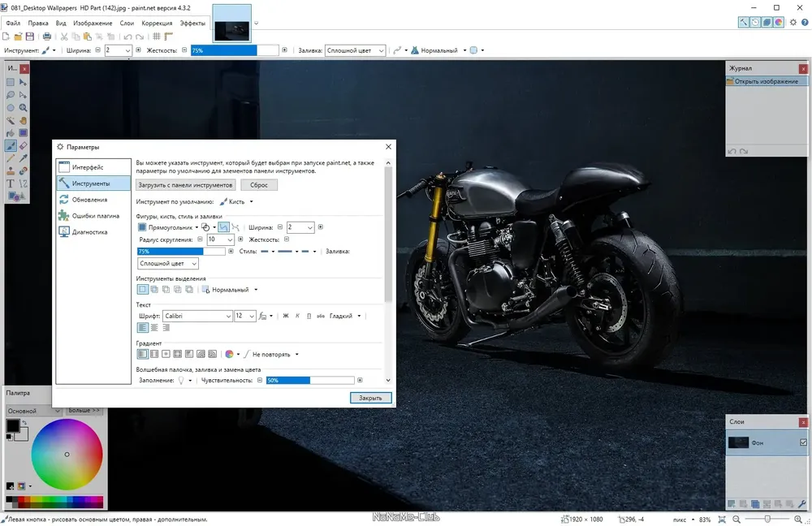Click the Print icon in toolbar
The height and width of the screenshot is (526, 812).
click(x=46, y=37)
